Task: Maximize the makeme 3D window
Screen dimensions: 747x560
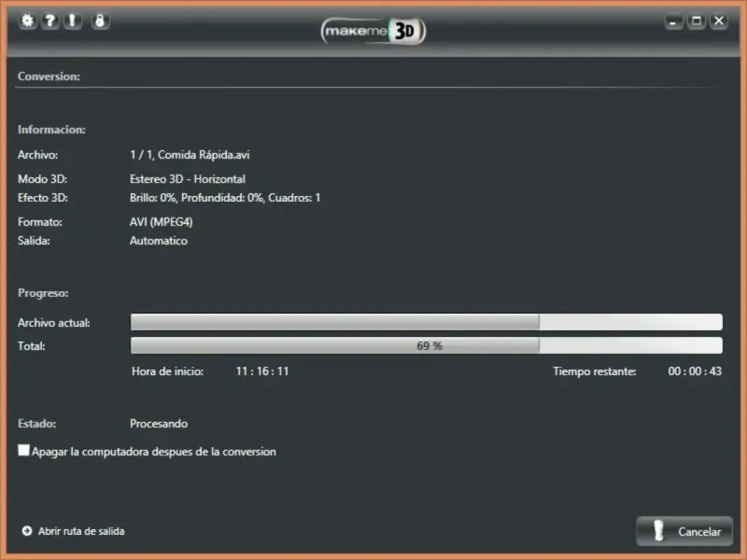Action: 697,21
